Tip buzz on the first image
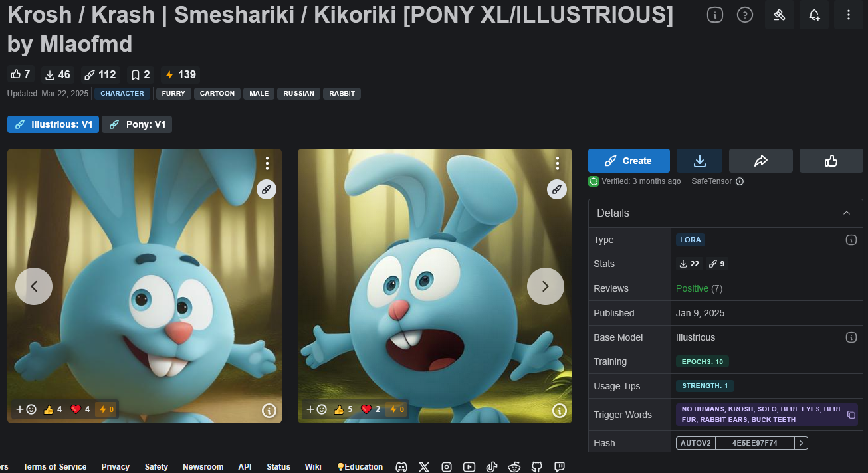 click(106, 409)
